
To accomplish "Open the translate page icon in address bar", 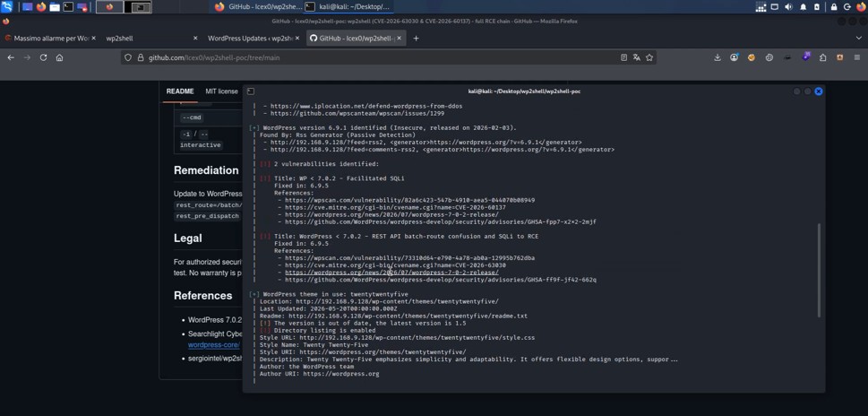I will coord(637,57).
